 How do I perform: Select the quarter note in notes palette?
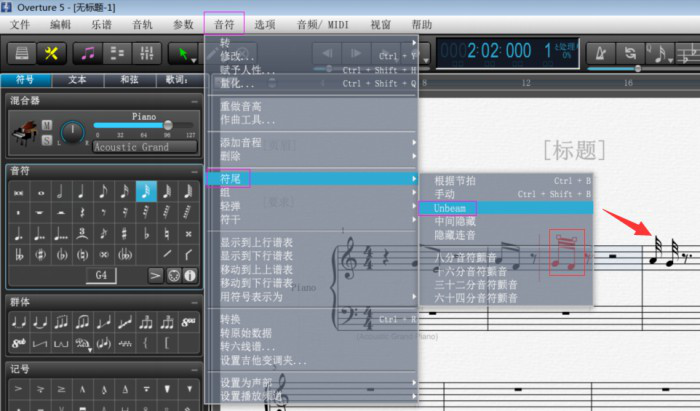81,190
